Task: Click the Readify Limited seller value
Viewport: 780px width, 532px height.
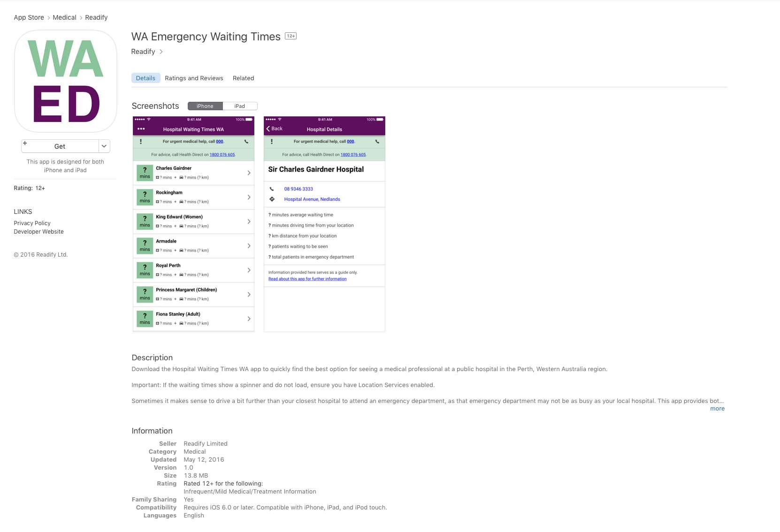Action: point(206,444)
